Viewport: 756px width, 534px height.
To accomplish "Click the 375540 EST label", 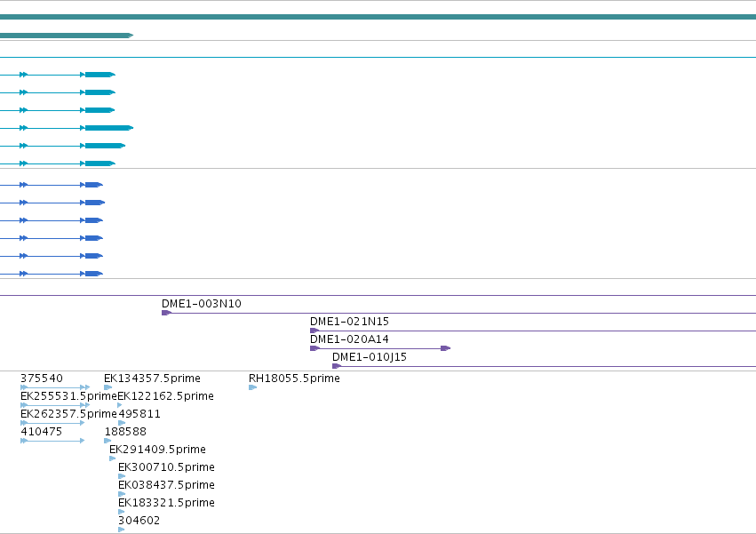I will click(42, 379).
